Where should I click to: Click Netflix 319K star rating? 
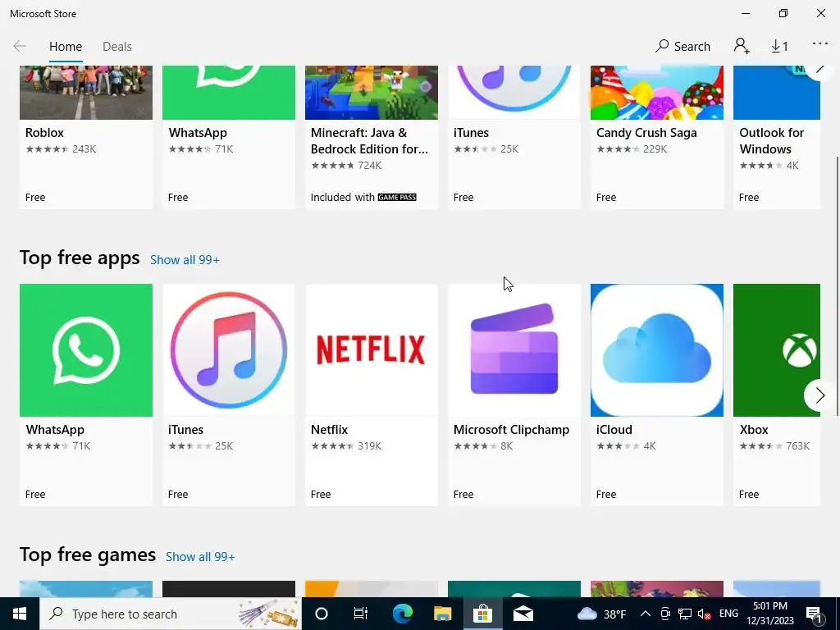point(346,445)
